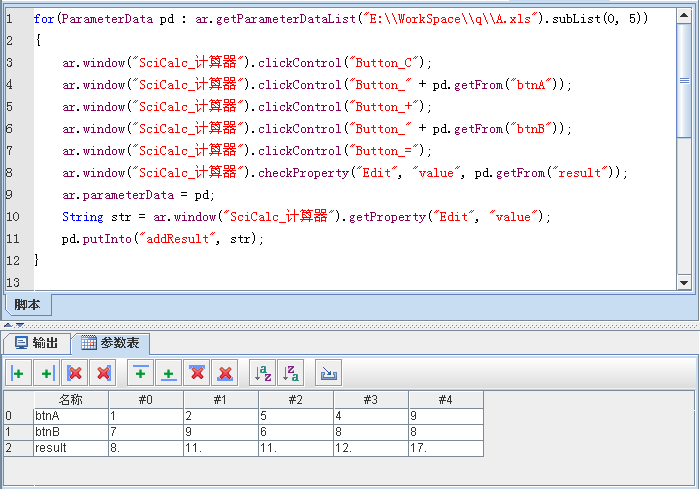The image size is (700, 489).
Task: Click the editor scrollbar down arrow
Action: click(683, 283)
